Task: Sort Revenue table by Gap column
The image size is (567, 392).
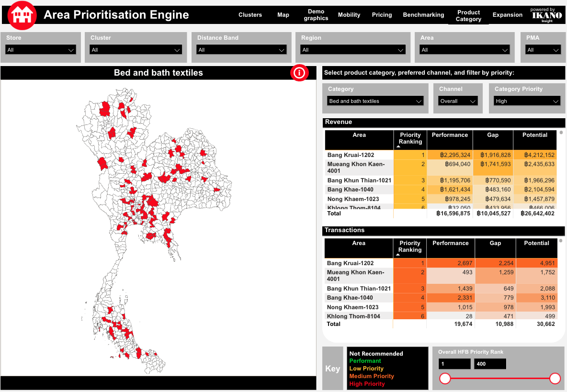Action: pos(493,139)
